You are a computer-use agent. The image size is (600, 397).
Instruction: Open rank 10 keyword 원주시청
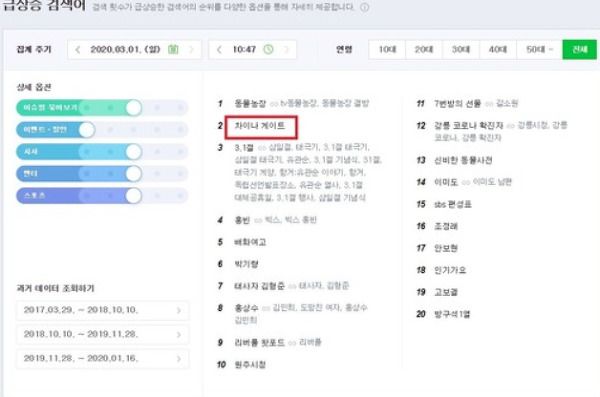250,364
